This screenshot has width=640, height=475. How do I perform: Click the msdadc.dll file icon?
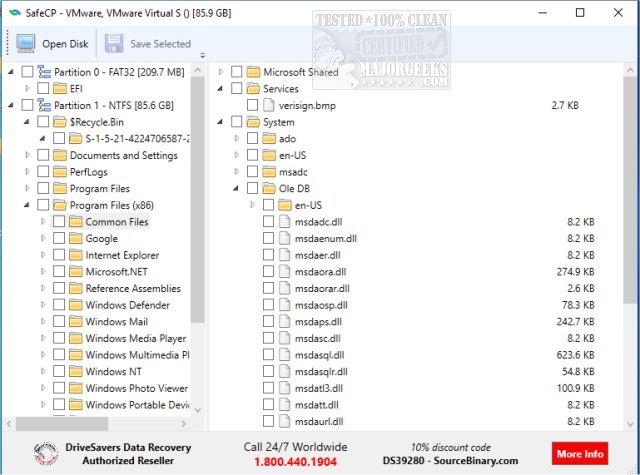284,222
